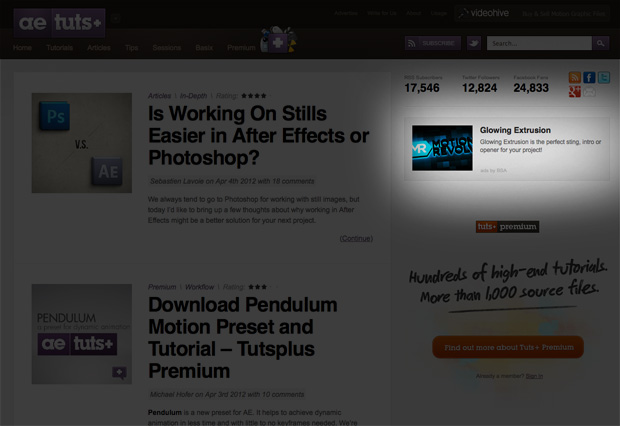The image size is (620, 426).
Task: Click the Write for Us link
Action: [382, 13]
